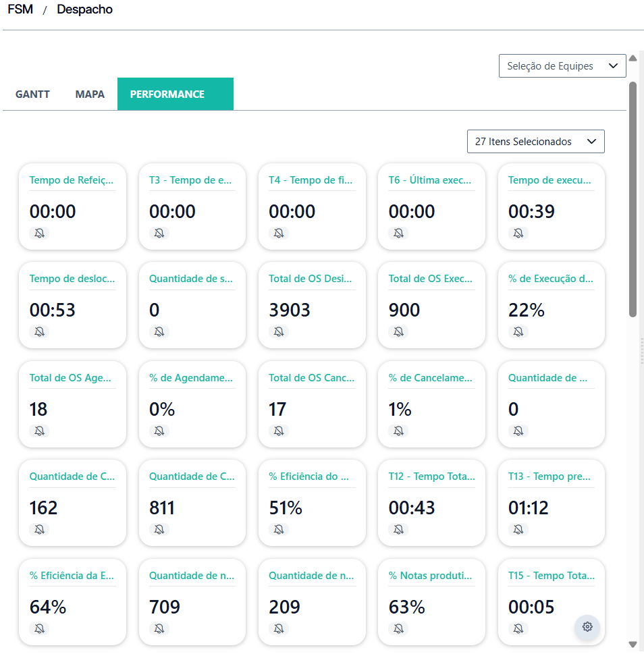The width and height of the screenshot is (644, 654).
Task: Click bell icon beneath the 00:39 value
Action: point(518,233)
